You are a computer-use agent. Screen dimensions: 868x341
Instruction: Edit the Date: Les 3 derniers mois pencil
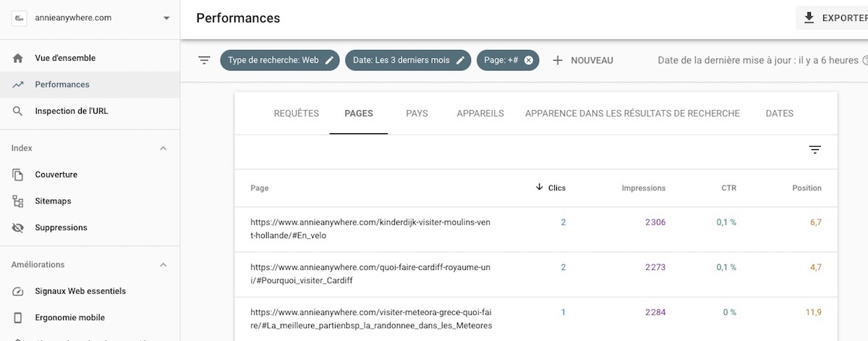460,60
